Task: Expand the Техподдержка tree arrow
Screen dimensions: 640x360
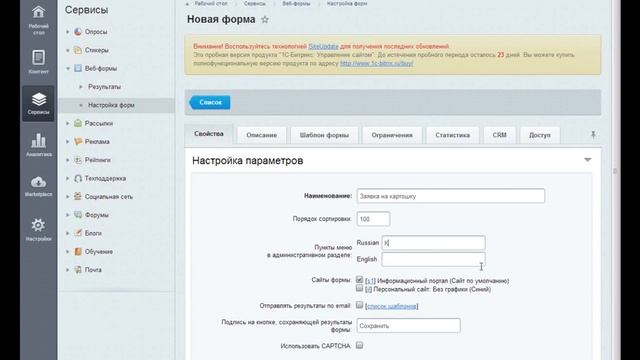Action: (68, 178)
